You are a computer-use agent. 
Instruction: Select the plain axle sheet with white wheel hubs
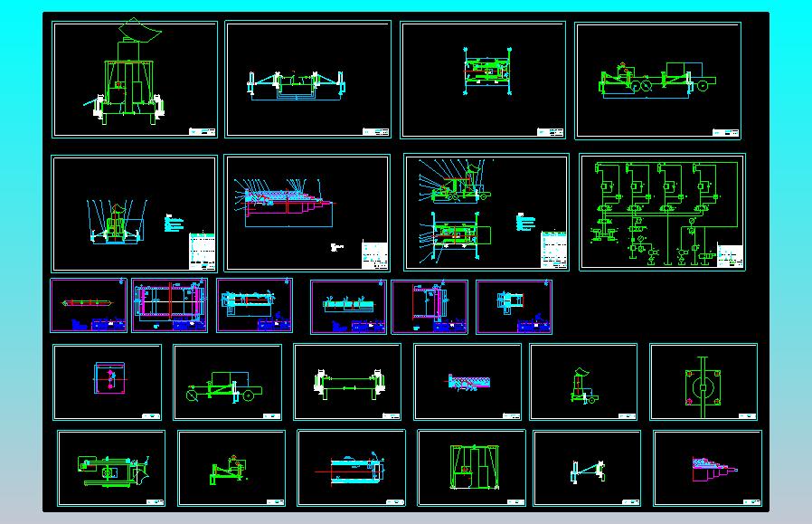point(347,382)
